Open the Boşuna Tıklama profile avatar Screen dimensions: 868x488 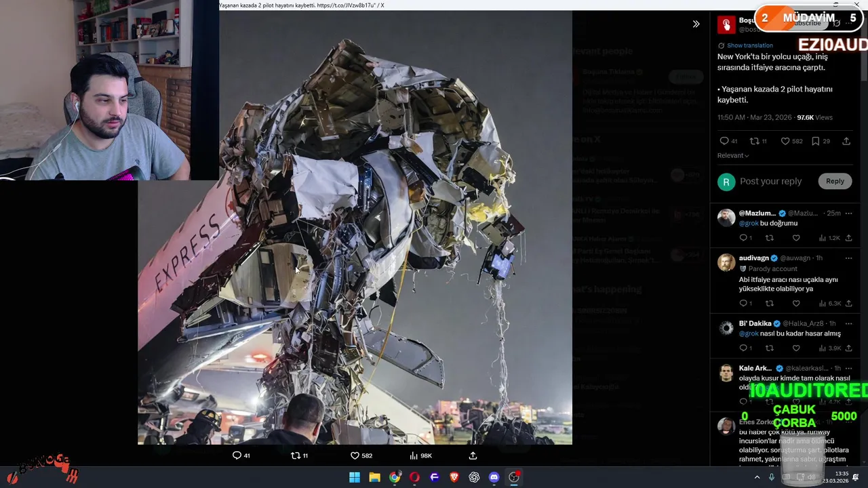(726, 25)
